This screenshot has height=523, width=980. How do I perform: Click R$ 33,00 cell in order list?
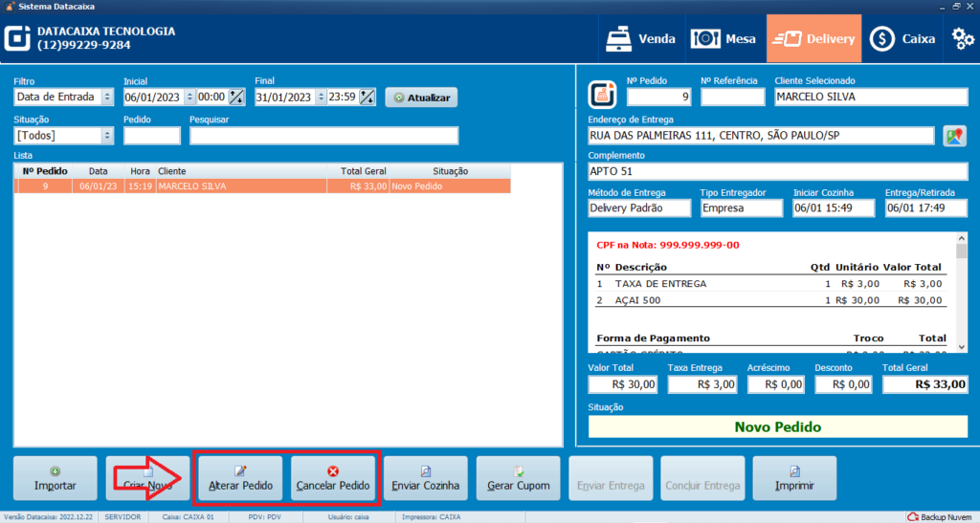[x=358, y=186]
